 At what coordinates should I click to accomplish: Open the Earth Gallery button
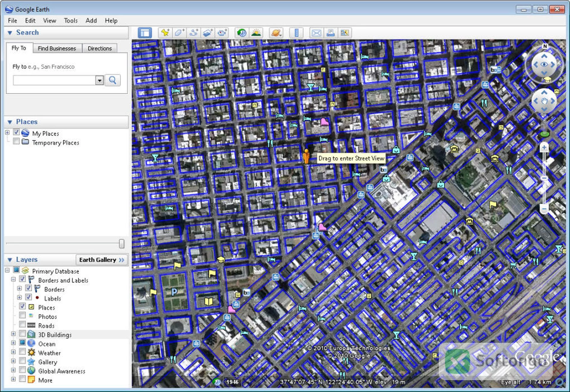pos(102,260)
